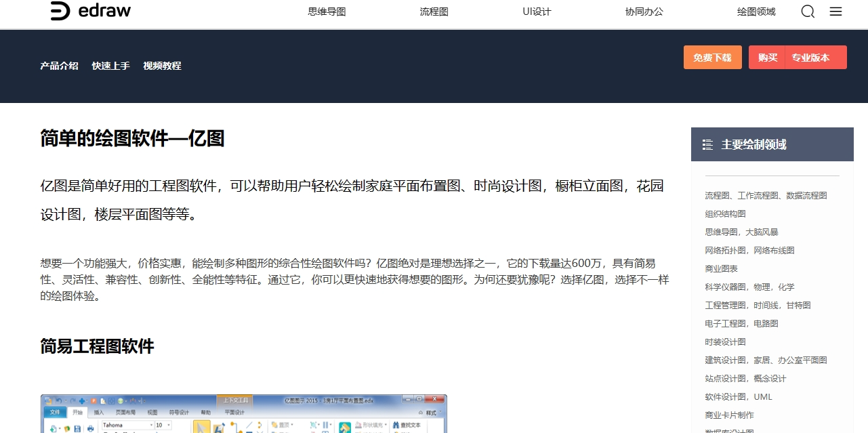This screenshot has width=868, height=433.
Task: Select the UI设计 navigation item
Action: pos(537,12)
